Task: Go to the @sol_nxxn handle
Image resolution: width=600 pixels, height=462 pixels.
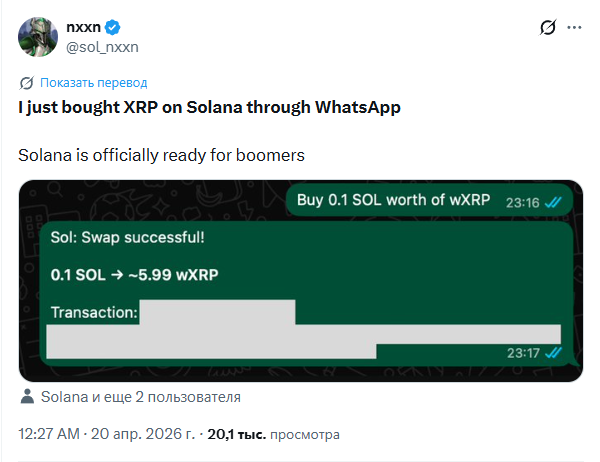Action: point(102,46)
